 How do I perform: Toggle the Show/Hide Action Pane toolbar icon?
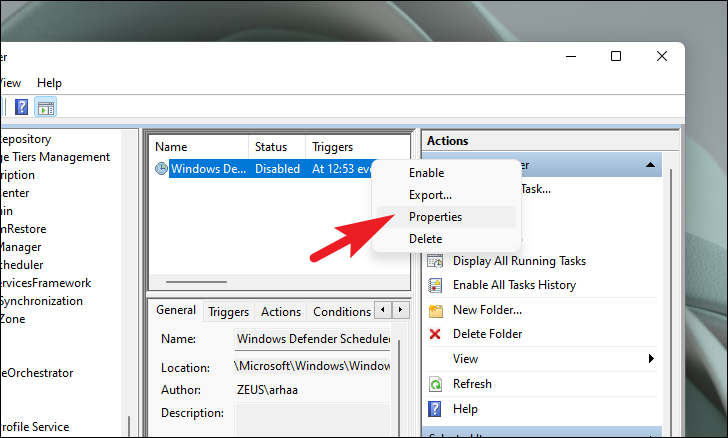46,107
